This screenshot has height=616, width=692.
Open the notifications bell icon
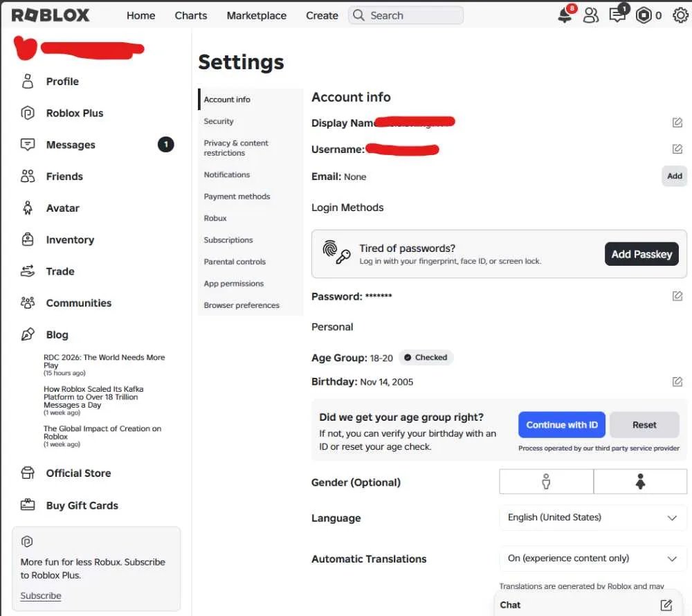point(565,15)
